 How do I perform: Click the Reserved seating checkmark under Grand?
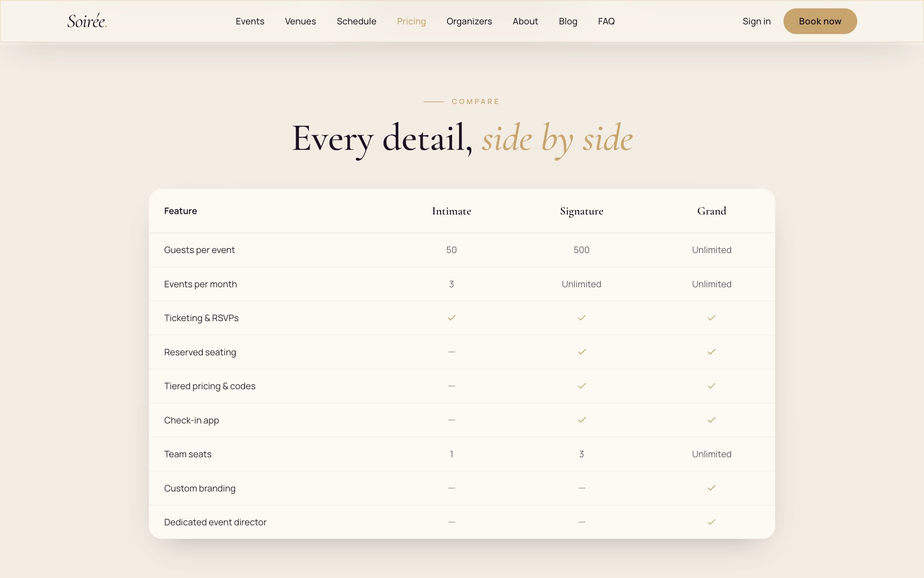(711, 352)
